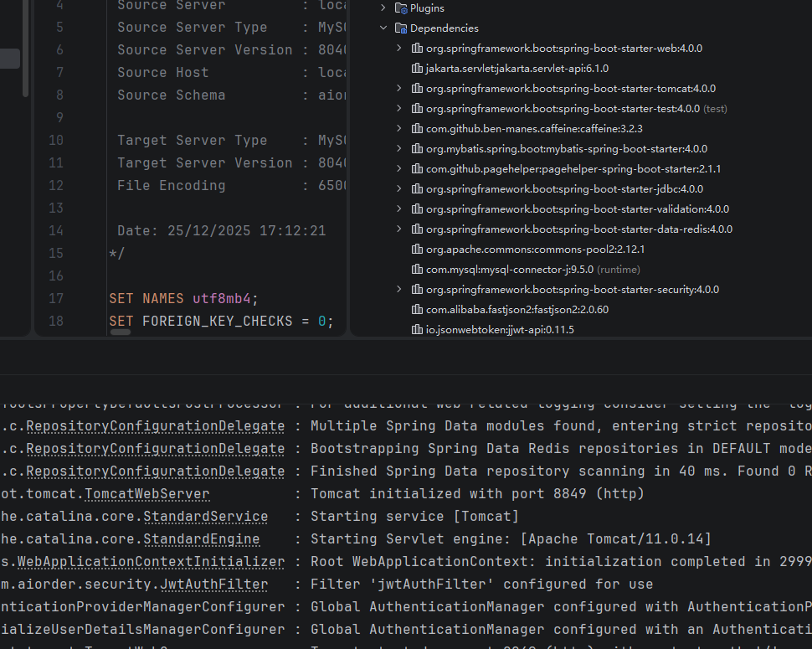The image size is (812, 649).
Task: Click line number 18 in editor gutter
Action: click(x=56, y=321)
